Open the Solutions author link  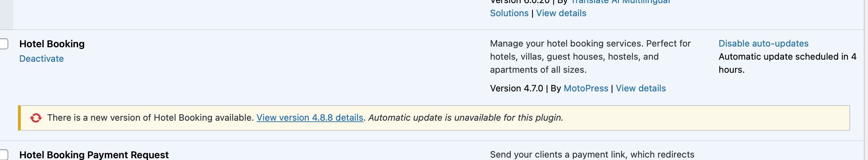coord(509,13)
